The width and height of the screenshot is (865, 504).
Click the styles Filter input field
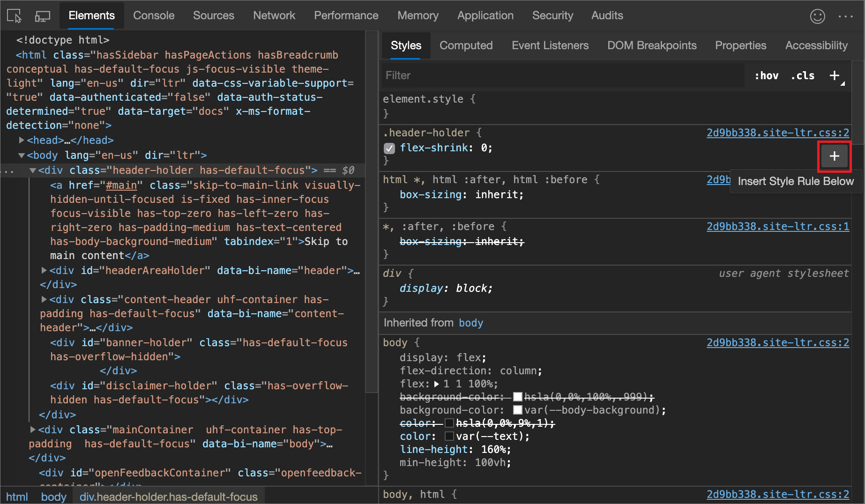click(x=562, y=75)
